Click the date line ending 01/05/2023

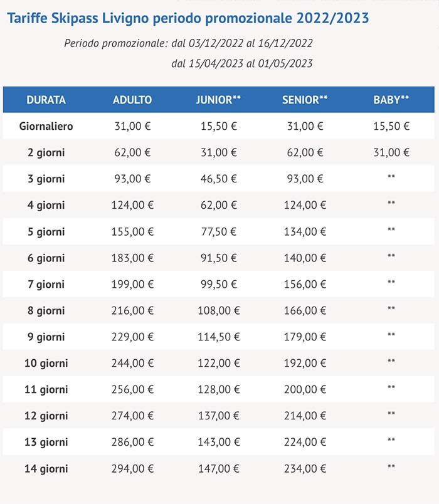coord(241,63)
